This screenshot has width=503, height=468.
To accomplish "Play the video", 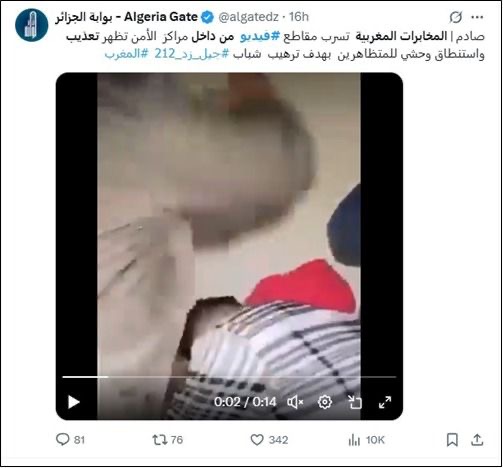I will [x=73, y=402].
